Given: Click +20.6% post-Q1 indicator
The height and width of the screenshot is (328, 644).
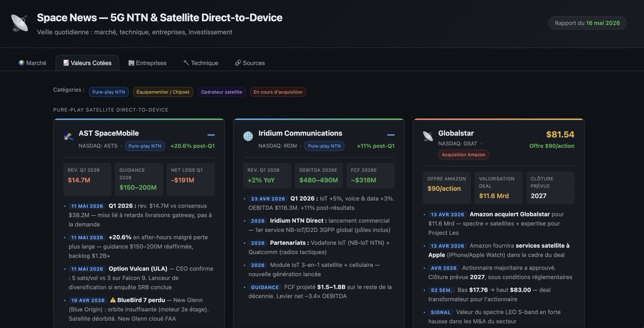Looking at the screenshot, I should [193, 146].
